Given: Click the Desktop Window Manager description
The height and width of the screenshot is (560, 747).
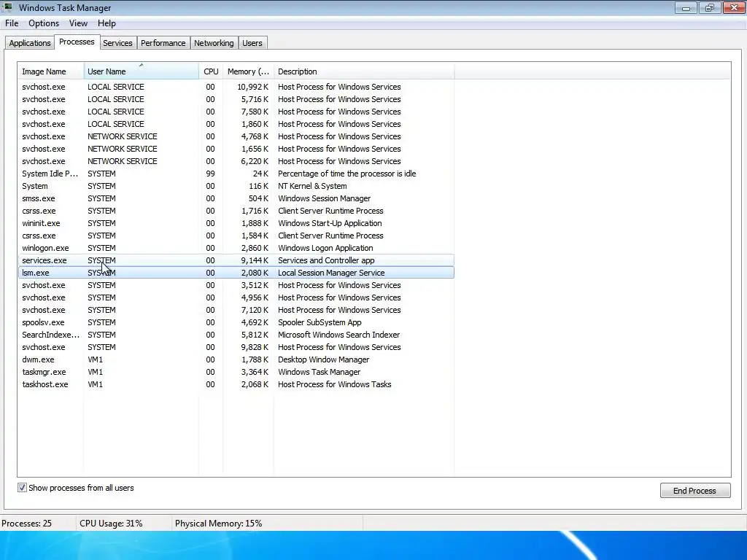Looking at the screenshot, I should (x=323, y=359).
